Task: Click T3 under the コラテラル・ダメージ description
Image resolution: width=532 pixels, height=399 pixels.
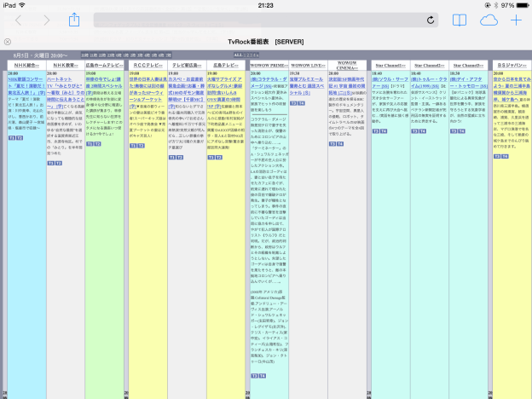Action: (x=254, y=376)
